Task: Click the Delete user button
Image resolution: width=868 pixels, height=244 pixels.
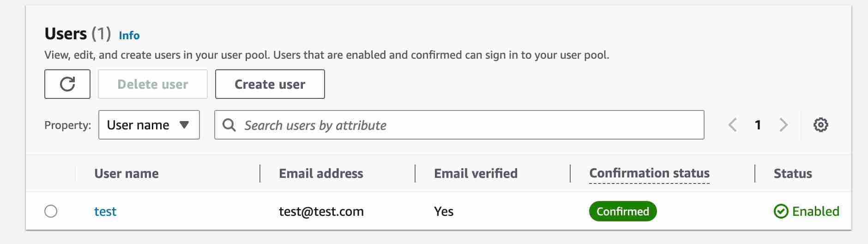Action: 152,84
